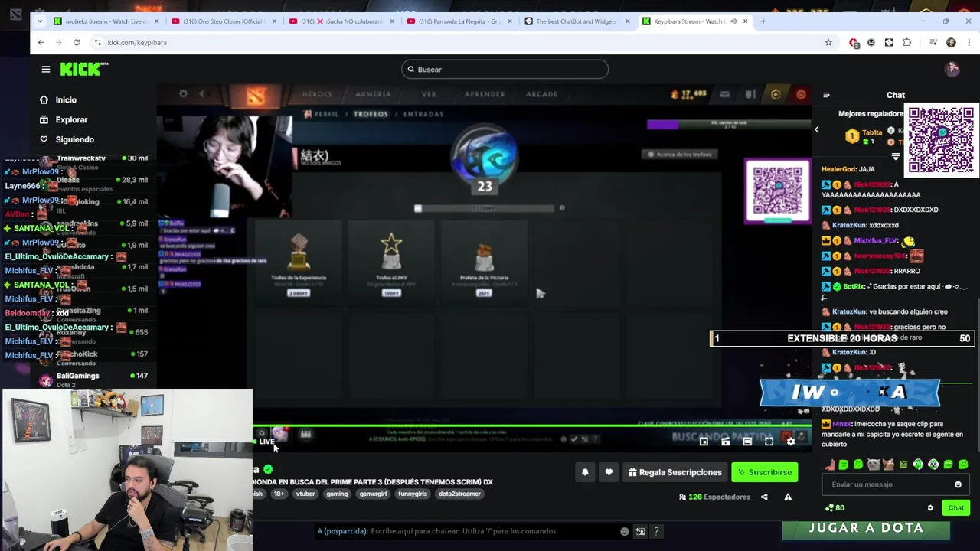The image size is (980, 551).
Task: Select ARCADE tab in Dota menu
Action: pos(541,94)
